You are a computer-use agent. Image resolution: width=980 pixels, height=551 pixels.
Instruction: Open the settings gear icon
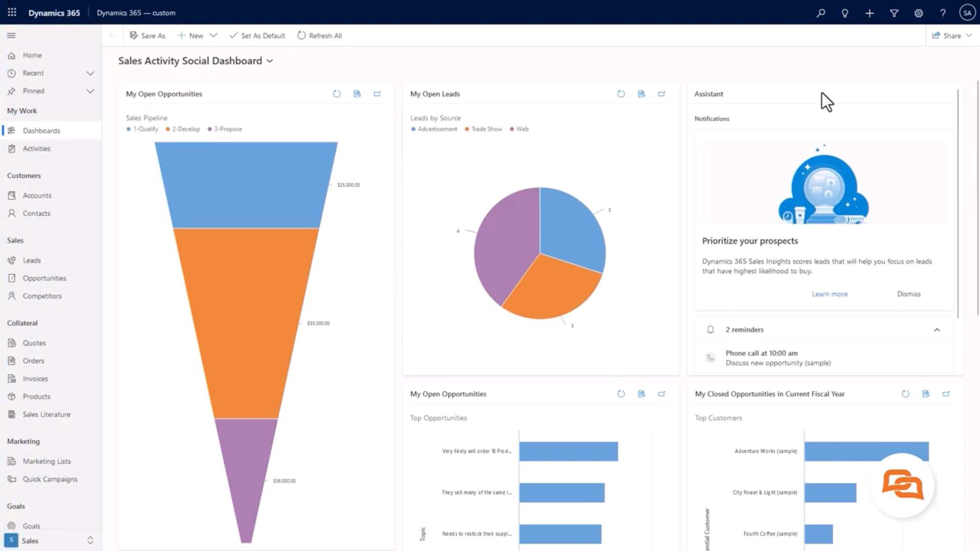point(919,13)
